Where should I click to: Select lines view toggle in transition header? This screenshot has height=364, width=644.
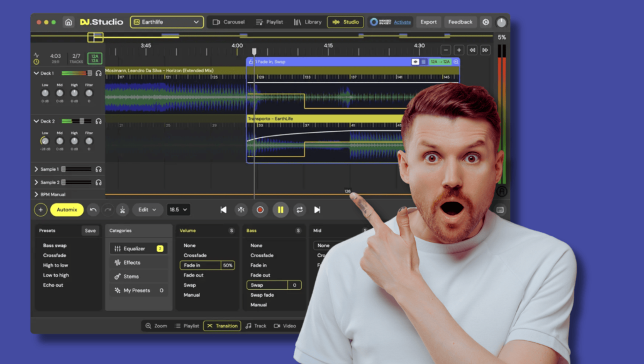pyautogui.click(x=423, y=62)
